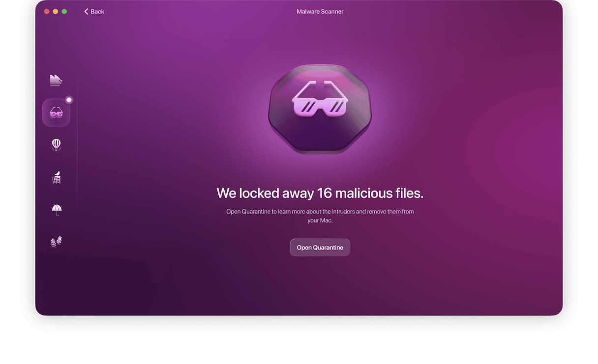Select the sunglasses Protection sidebar icon
This screenshot has width=598, height=364.
pos(56,112)
